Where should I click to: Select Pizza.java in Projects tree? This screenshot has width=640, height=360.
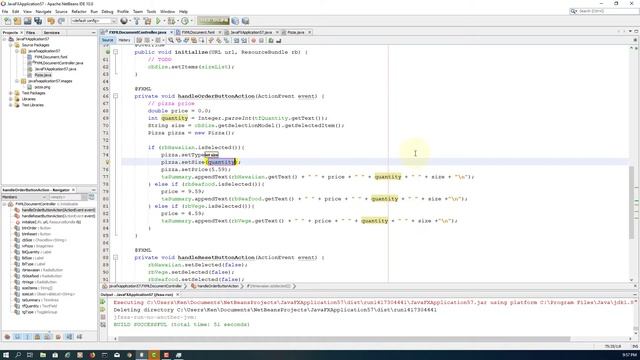pos(42,75)
